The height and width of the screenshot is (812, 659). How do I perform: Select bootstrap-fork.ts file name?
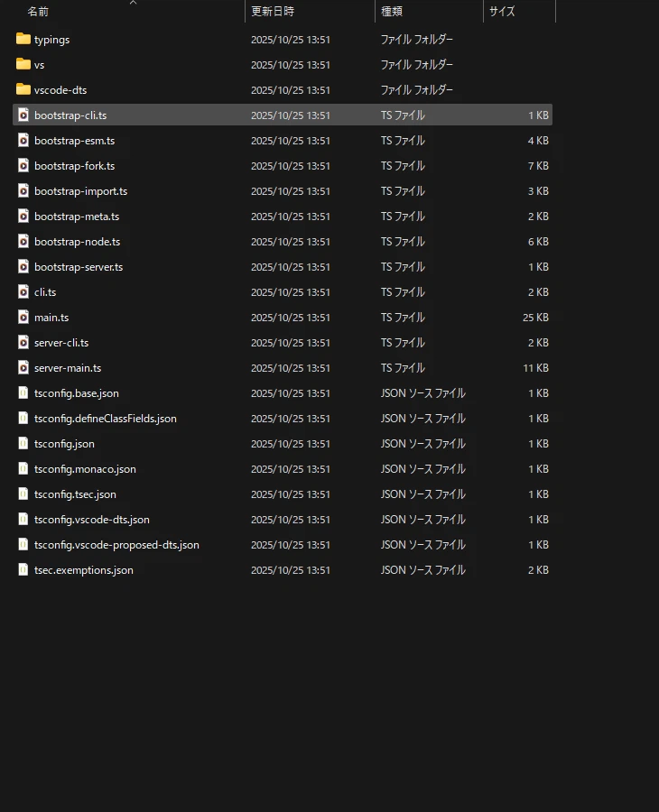click(75, 166)
